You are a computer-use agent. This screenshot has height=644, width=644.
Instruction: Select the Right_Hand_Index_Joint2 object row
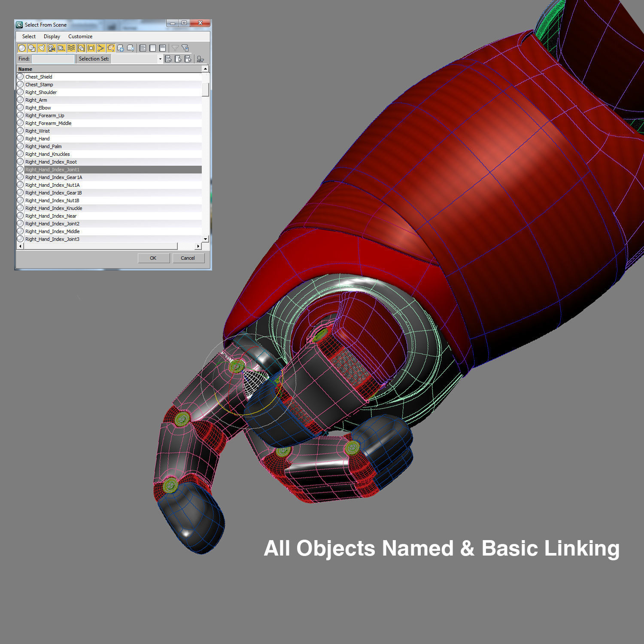coord(109,224)
